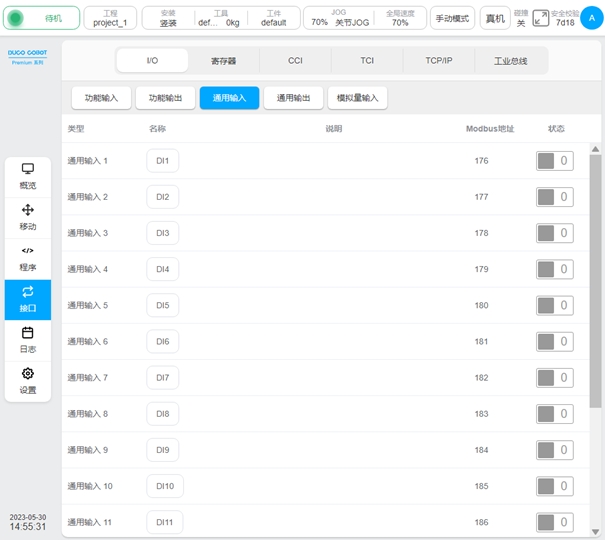The width and height of the screenshot is (605, 540).
Task: Click the safety checksum expand icon
Action: click(x=540, y=18)
